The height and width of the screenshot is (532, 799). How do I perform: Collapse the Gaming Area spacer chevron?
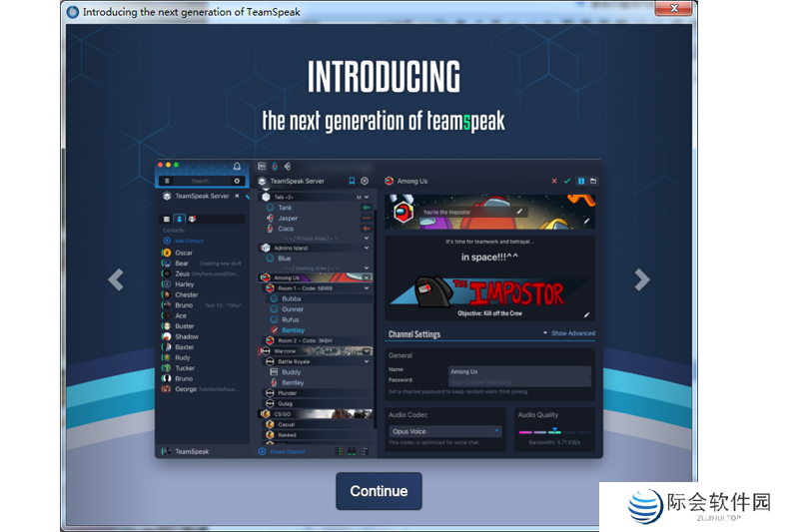click(367, 267)
